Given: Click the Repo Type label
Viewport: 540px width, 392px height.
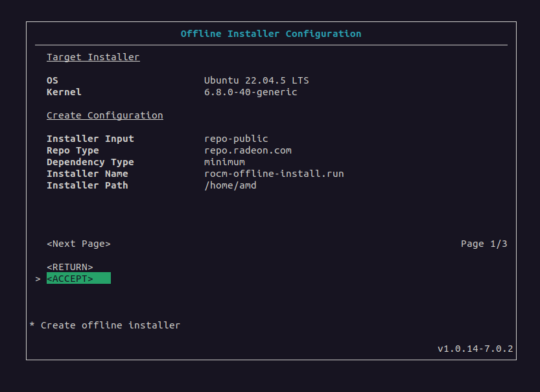Looking at the screenshot, I should (x=73, y=150).
